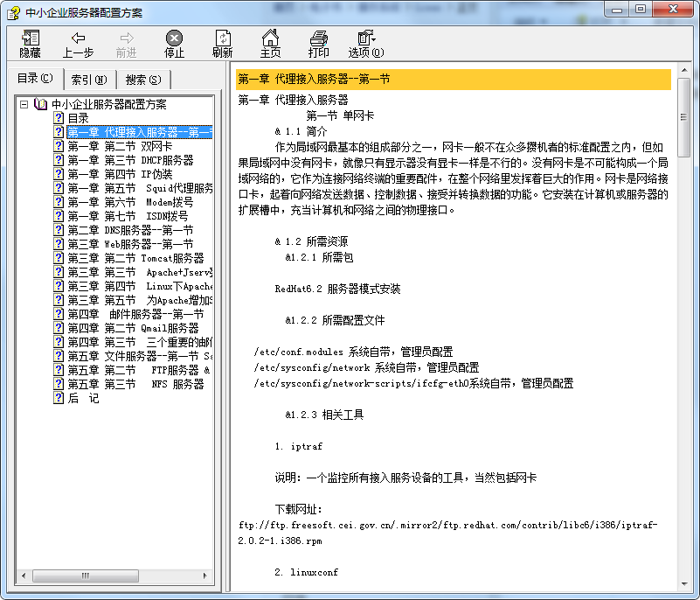Select the 目录 tab
This screenshot has width=700, height=600.
pyautogui.click(x=35, y=79)
